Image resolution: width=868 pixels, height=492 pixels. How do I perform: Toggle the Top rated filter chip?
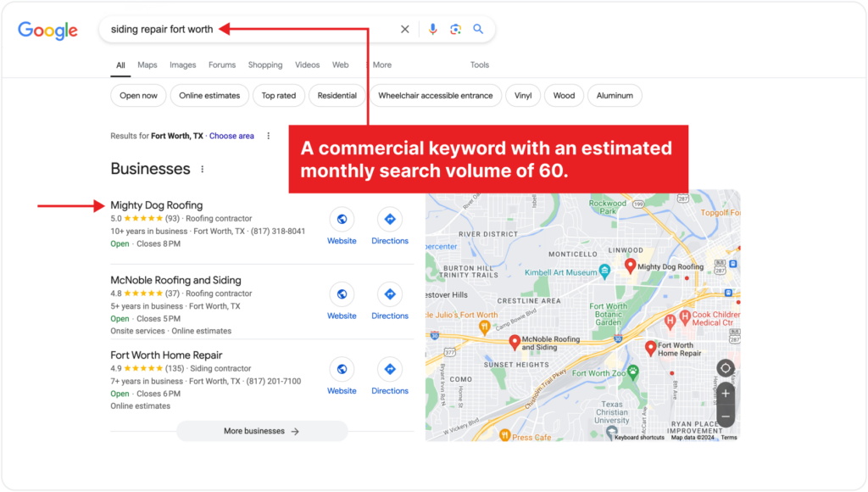(x=278, y=95)
